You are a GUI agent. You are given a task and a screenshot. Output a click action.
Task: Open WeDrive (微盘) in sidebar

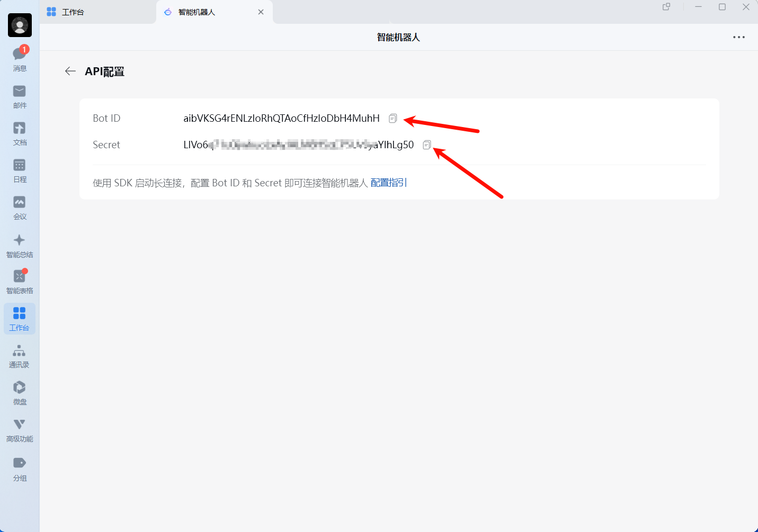pyautogui.click(x=20, y=393)
